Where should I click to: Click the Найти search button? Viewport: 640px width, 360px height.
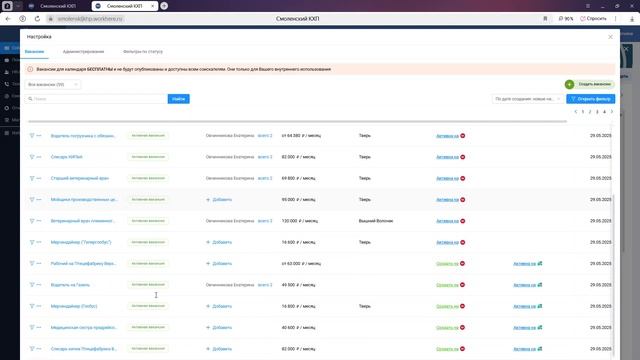click(x=178, y=99)
